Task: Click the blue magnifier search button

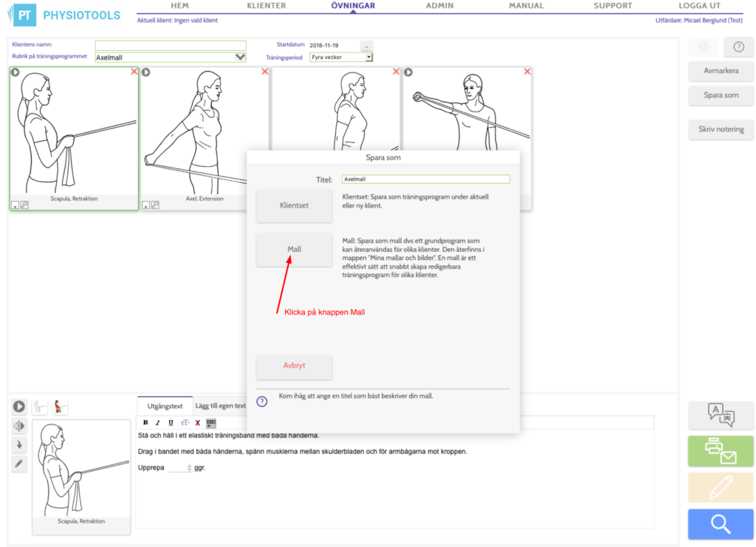Action: [721, 524]
